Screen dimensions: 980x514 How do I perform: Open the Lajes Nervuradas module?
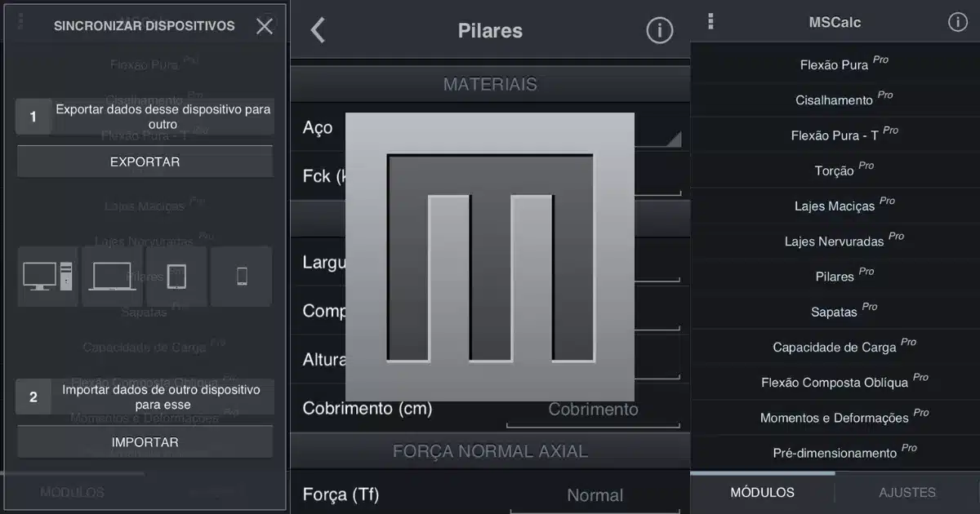(x=835, y=241)
